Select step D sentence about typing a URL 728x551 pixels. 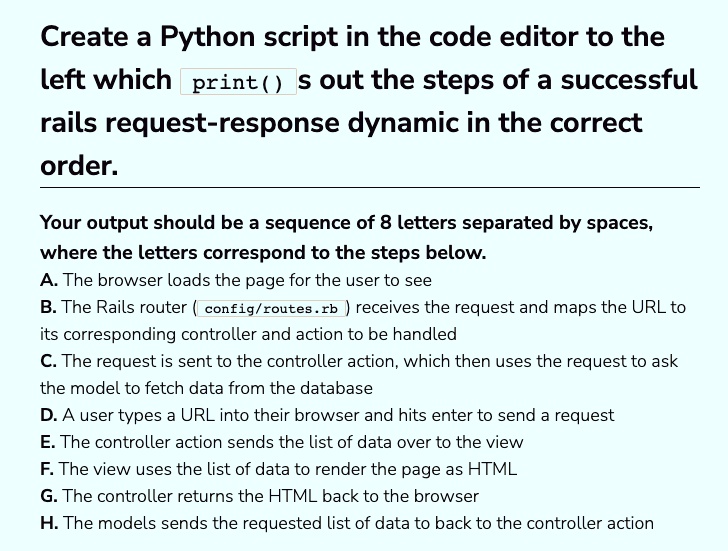click(x=338, y=415)
